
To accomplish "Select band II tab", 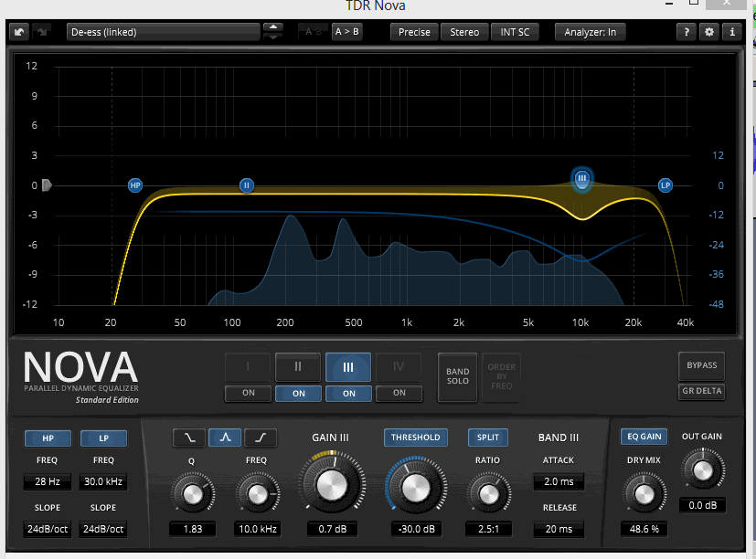I will pyautogui.click(x=298, y=367).
